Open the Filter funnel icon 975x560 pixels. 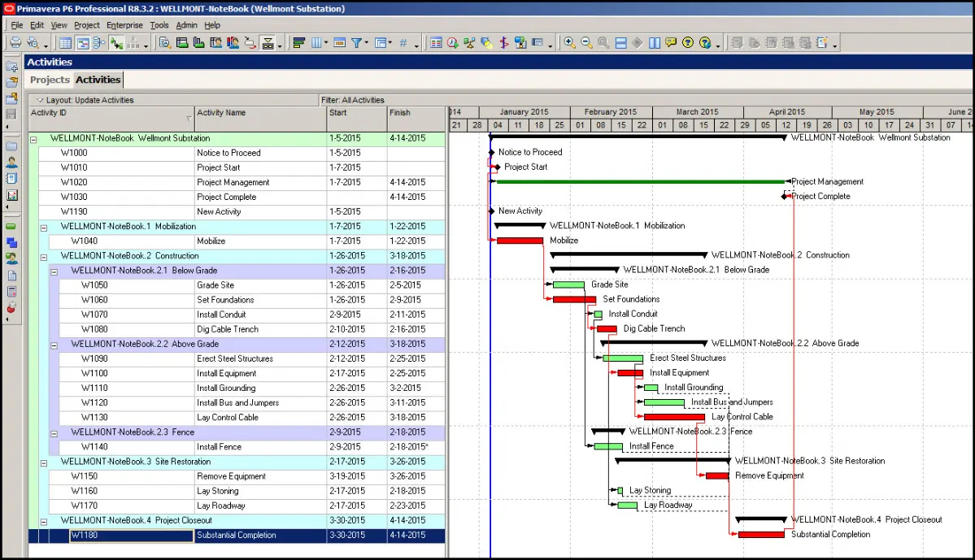point(356,43)
